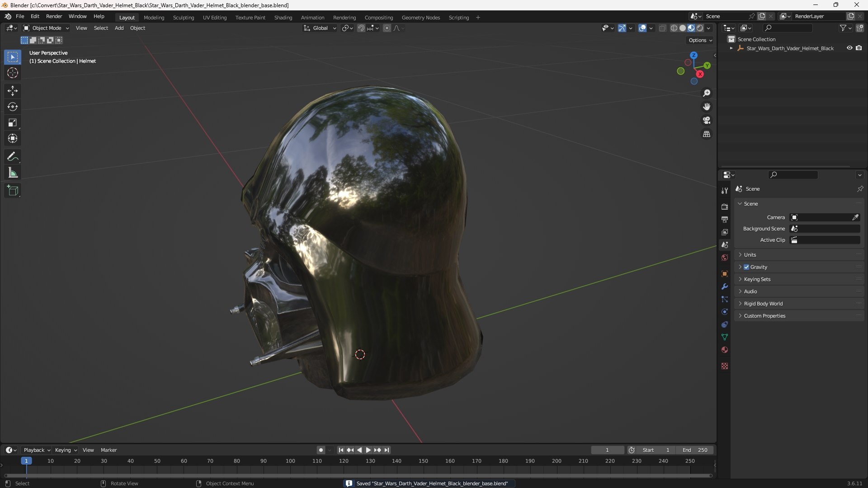Open the View Layer properties tab
The image size is (868, 488).
point(725,232)
